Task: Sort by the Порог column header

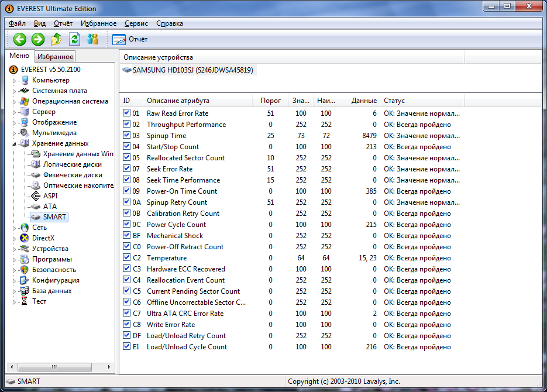Action: tap(270, 101)
